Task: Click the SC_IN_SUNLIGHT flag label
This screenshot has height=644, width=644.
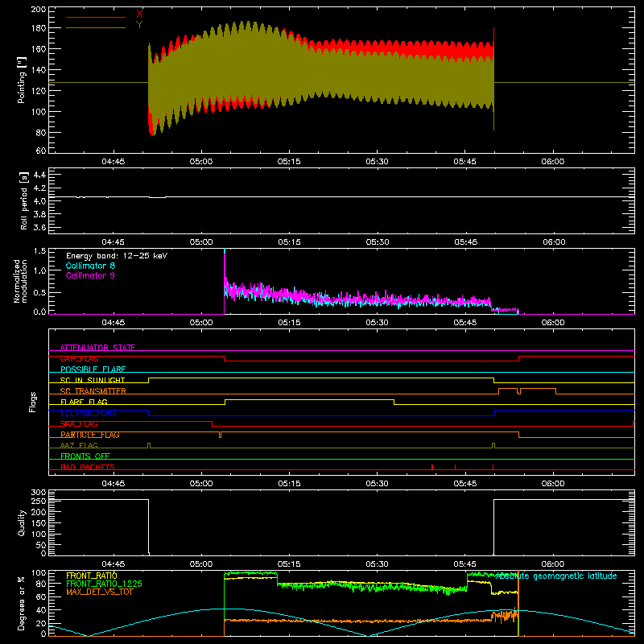Action: [x=93, y=380]
